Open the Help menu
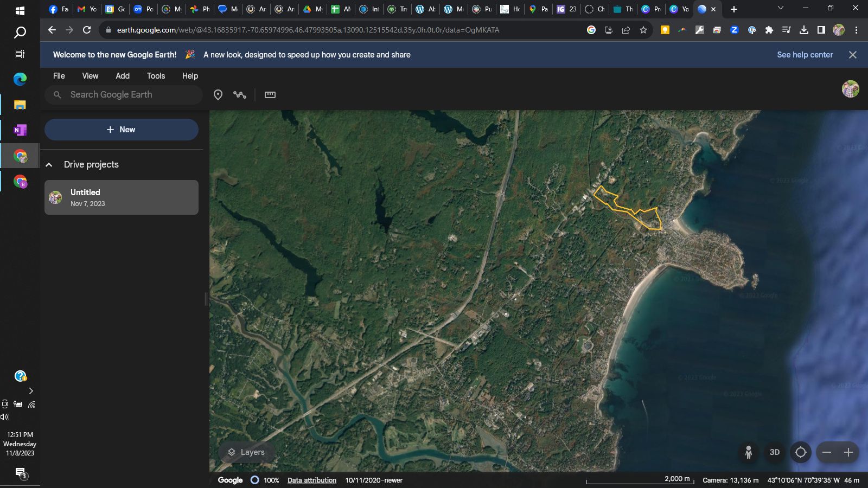Viewport: 868px width, 488px height. click(x=190, y=76)
